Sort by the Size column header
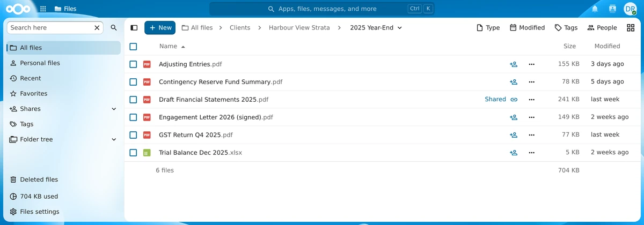The height and width of the screenshot is (225, 644). 569,46
